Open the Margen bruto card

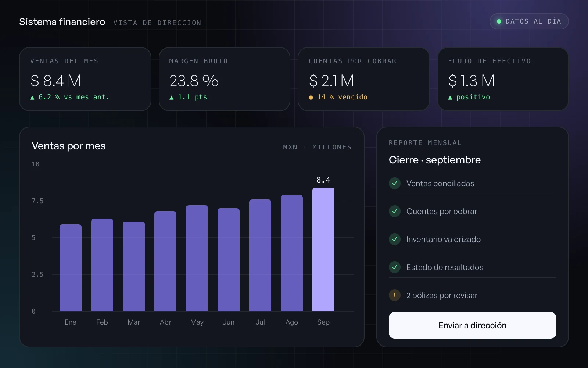[225, 79]
